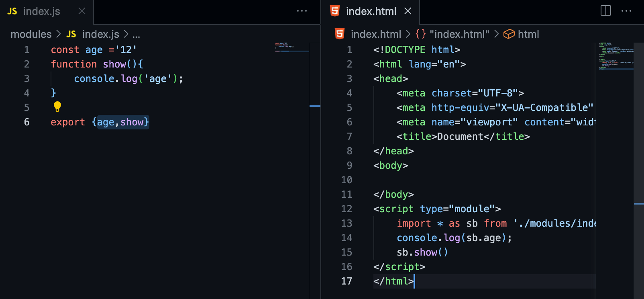Viewport: 644px width, 299px height.
Task: Click line number 1 in index.js
Action: [26, 49]
